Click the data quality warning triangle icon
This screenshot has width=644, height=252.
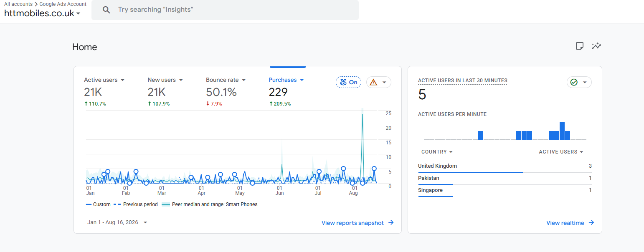[x=373, y=82]
